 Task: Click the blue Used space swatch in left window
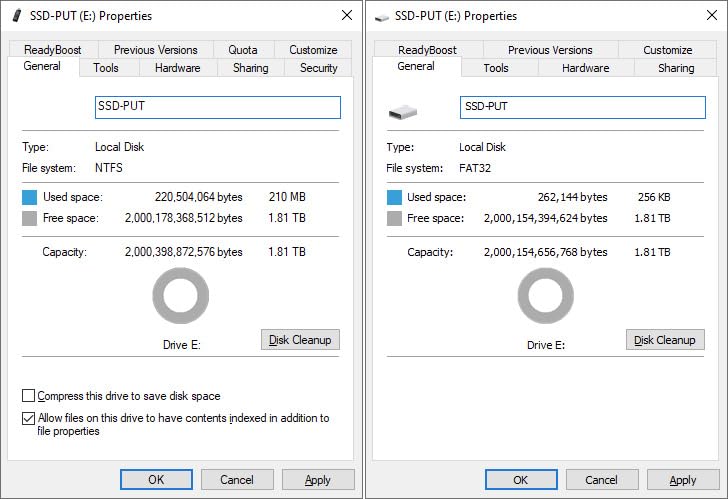pos(30,198)
